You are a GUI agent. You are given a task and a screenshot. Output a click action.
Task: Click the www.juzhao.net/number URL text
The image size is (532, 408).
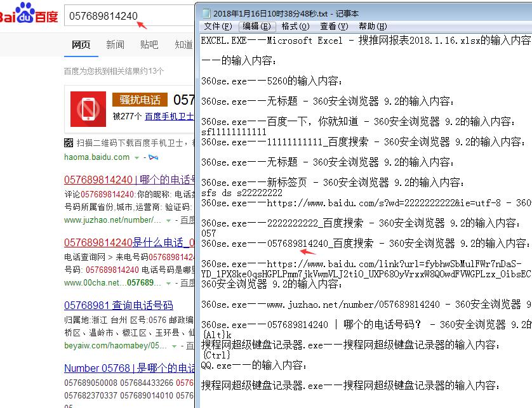(x=112, y=220)
